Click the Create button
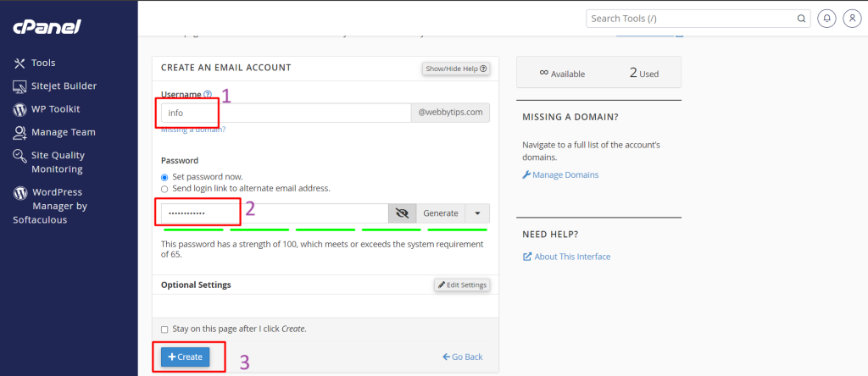The width and height of the screenshot is (868, 376). coord(186,357)
